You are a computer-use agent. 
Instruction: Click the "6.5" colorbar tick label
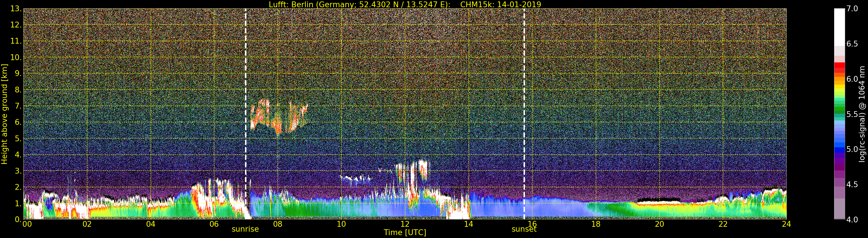[852, 44]
